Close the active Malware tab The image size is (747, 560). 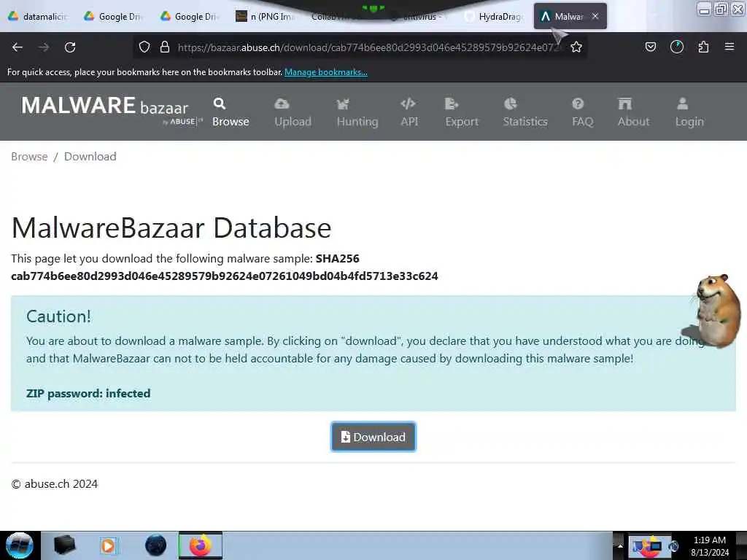[595, 16]
